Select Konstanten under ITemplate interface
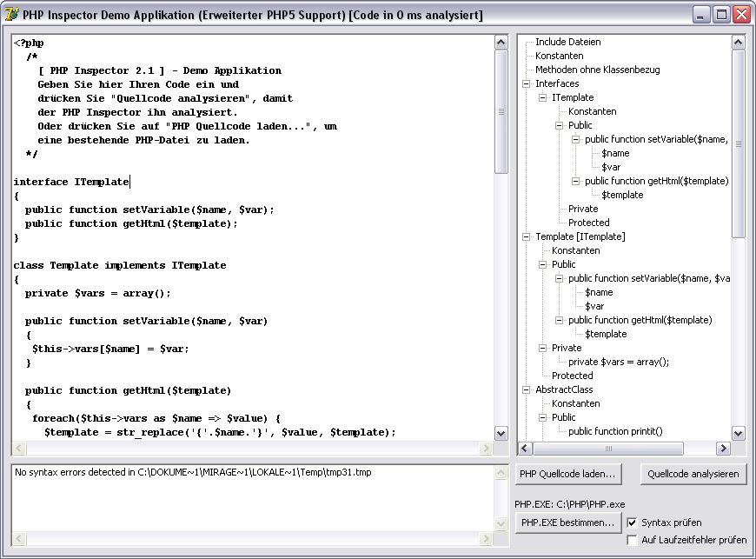 coord(592,111)
